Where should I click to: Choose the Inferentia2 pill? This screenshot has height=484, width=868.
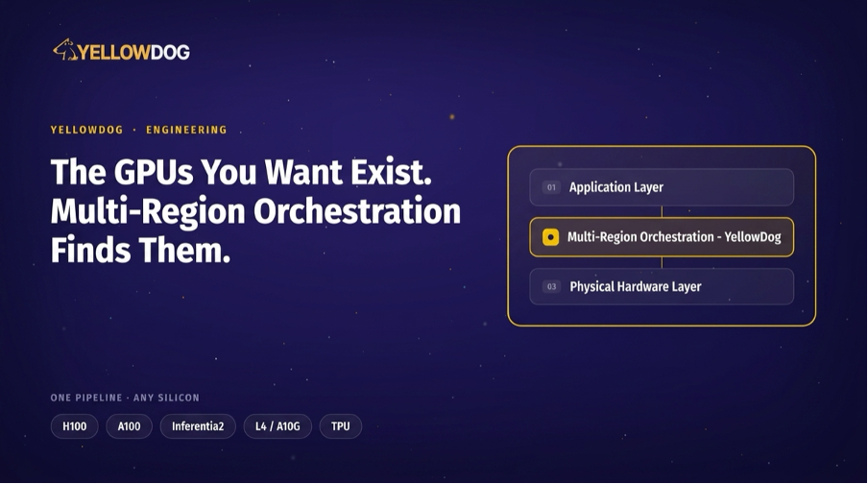[x=198, y=426]
